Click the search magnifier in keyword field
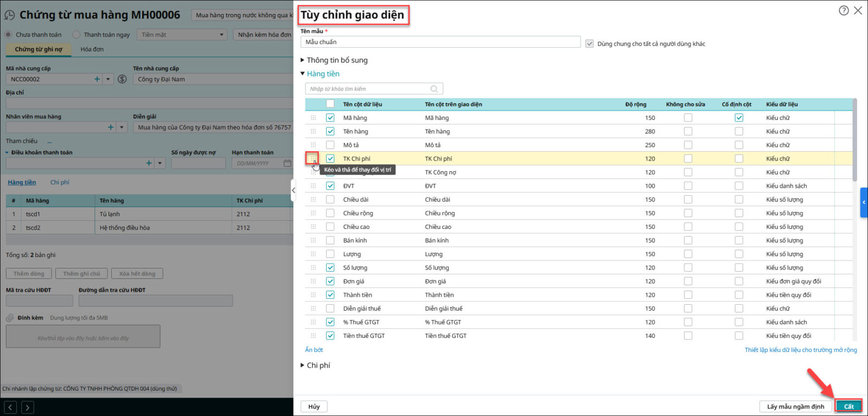The height and width of the screenshot is (416, 868). (434, 89)
